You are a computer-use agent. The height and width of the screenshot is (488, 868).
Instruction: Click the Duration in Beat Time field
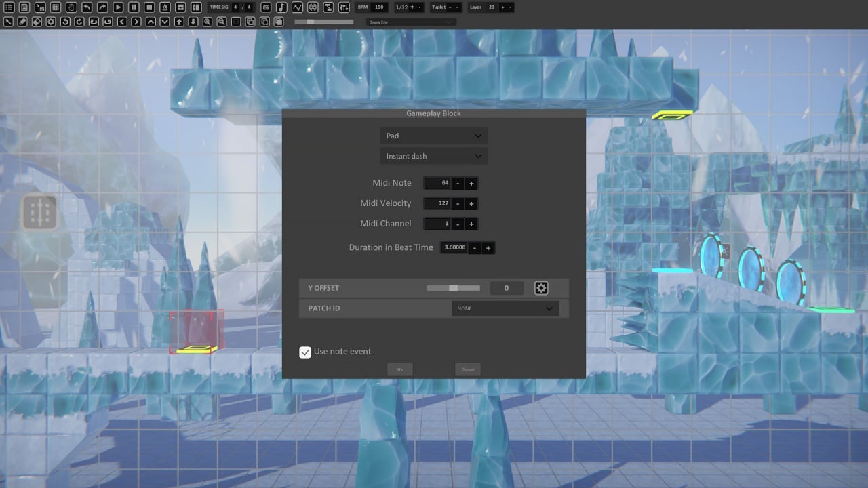tap(454, 248)
